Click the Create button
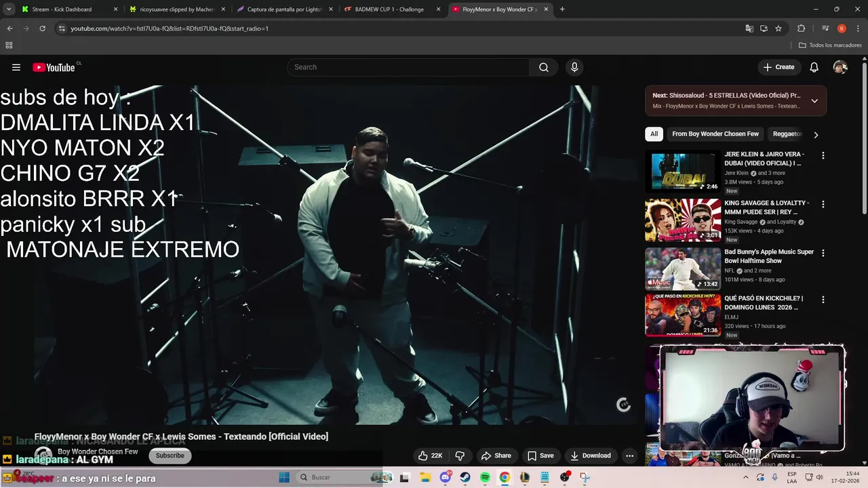The width and height of the screenshot is (868, 488). (x=778, y=67)
